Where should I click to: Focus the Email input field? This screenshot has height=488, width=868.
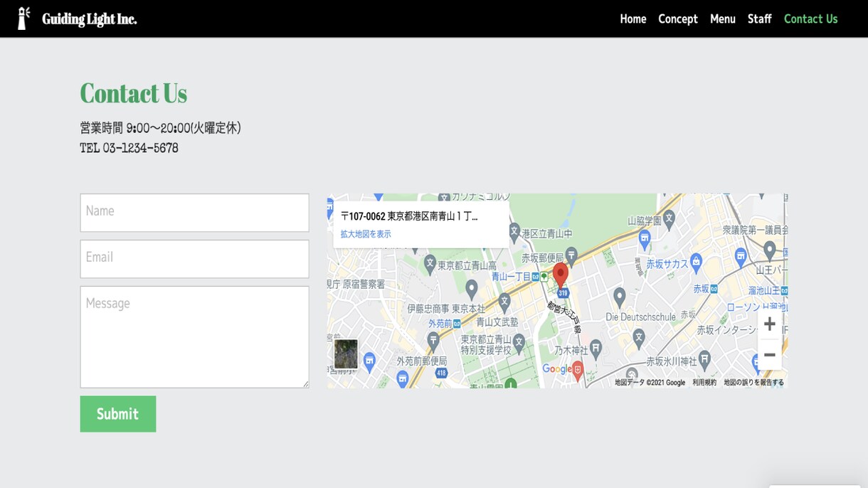(x=194, y=259)
